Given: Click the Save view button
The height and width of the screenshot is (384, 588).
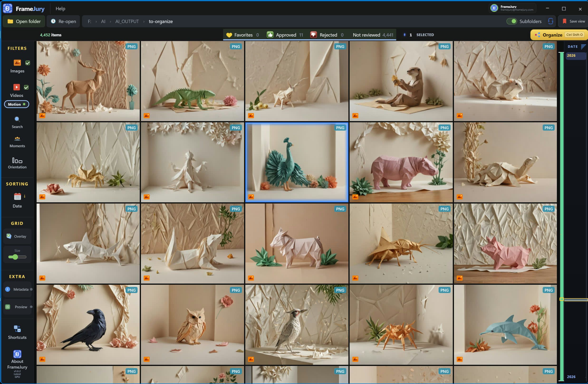Looking at the screenshot, I should tap(574, 21).
